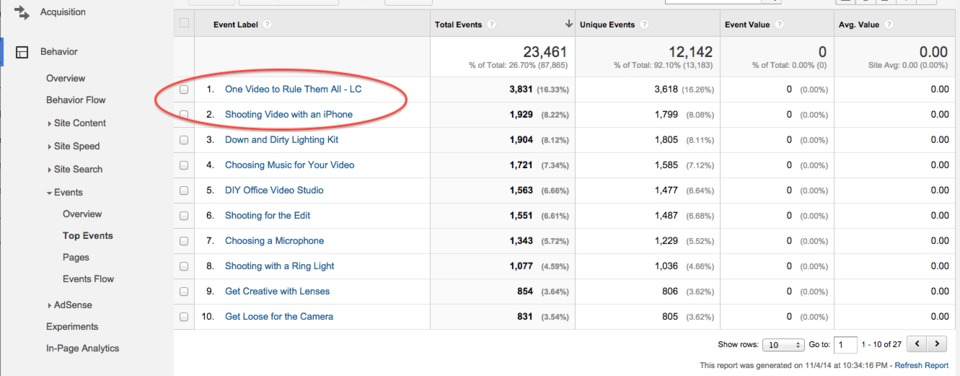Open the Events Flow report
The height and width of the screenshot is (376, 960).
[x=88, y=279]
